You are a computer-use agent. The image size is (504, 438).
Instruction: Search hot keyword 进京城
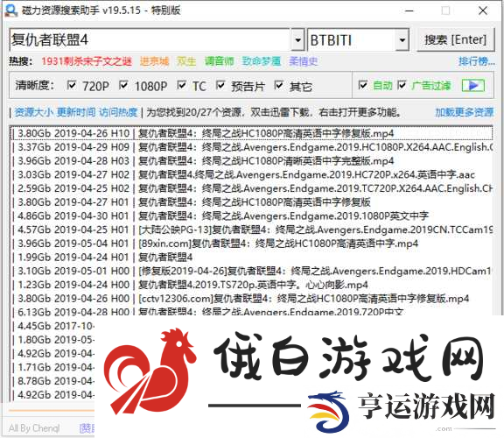point(154,61)
